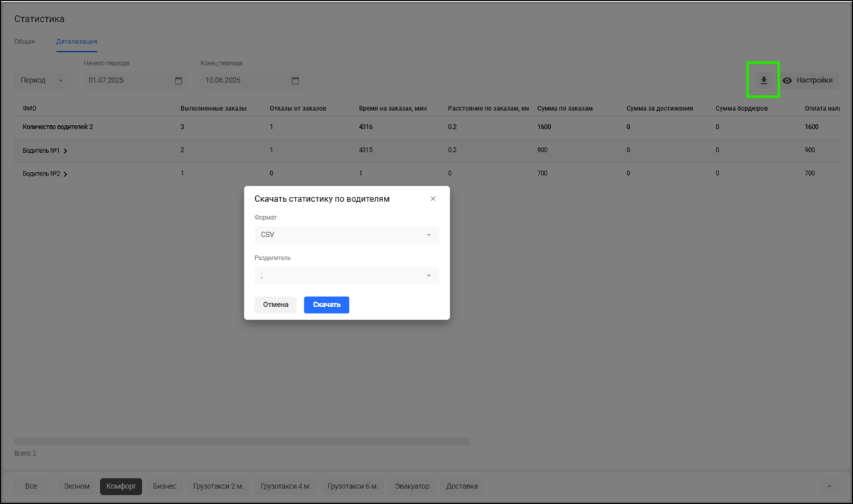Click the download statistics icon
Viewport: 853px width, 504px height.
(763, 80)
